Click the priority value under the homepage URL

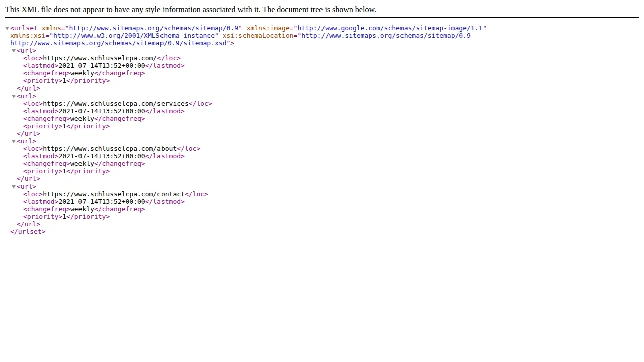(x=64, y=81)
